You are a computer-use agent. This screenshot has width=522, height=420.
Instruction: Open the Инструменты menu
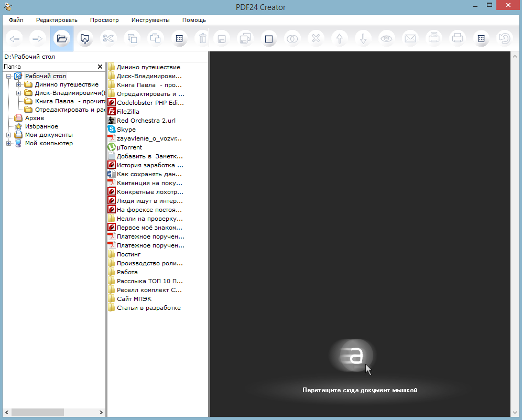150,20
